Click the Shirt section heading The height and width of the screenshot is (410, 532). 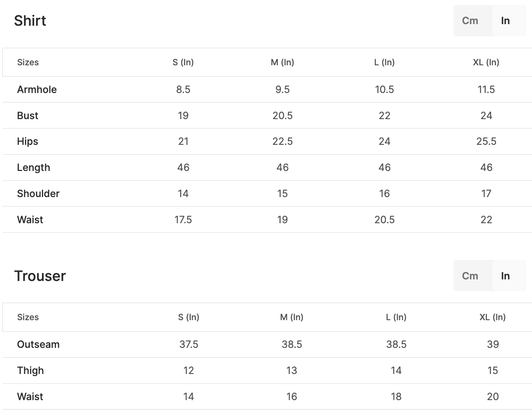click(30, 21)
